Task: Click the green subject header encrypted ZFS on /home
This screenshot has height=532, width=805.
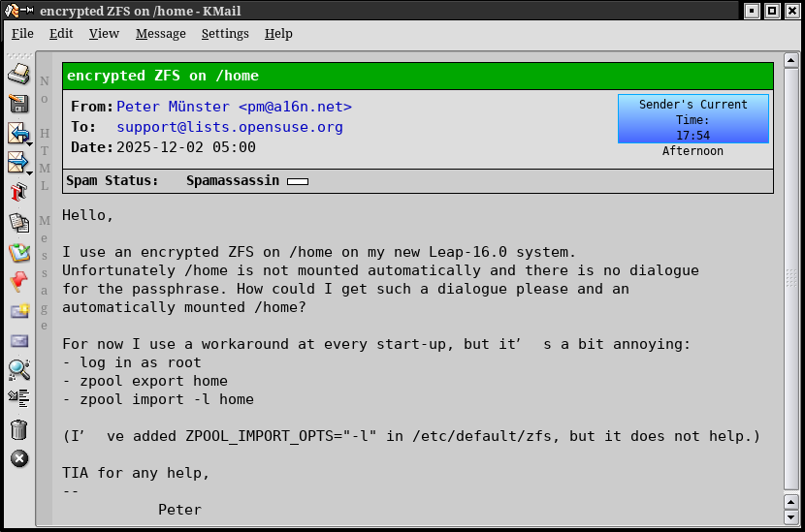Action: click(418, 76)
